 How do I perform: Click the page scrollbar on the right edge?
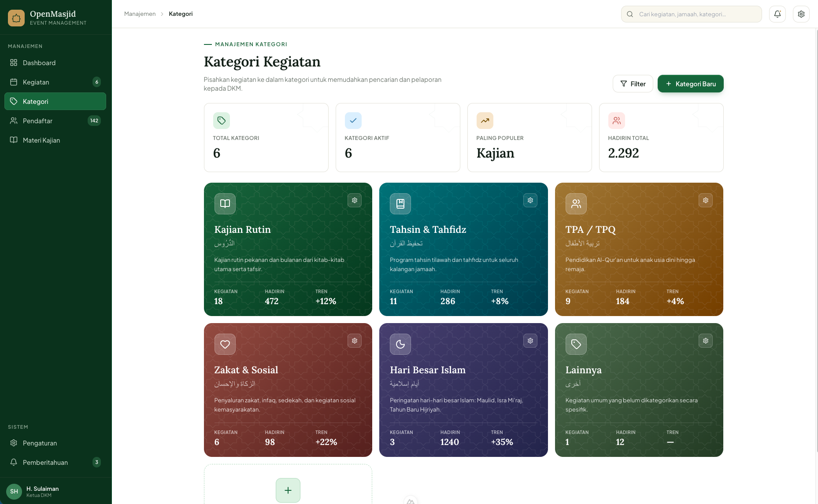pos(816,240)
